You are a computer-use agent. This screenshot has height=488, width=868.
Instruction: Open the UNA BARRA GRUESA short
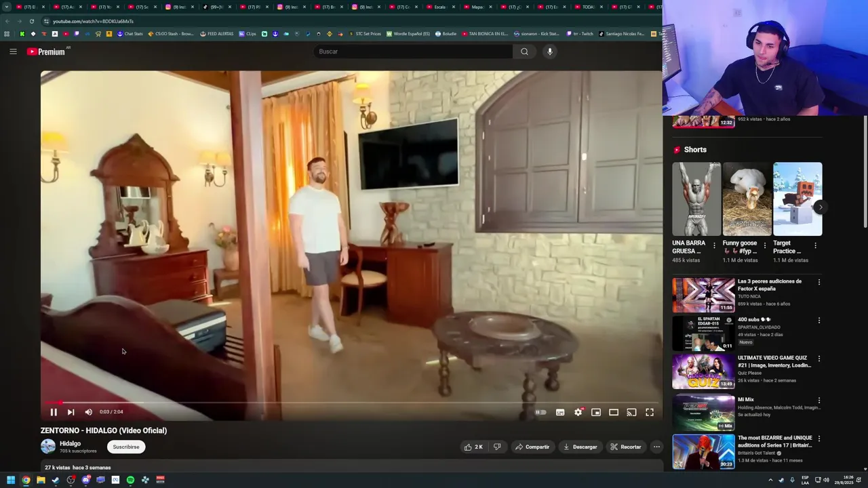(696, 199)
